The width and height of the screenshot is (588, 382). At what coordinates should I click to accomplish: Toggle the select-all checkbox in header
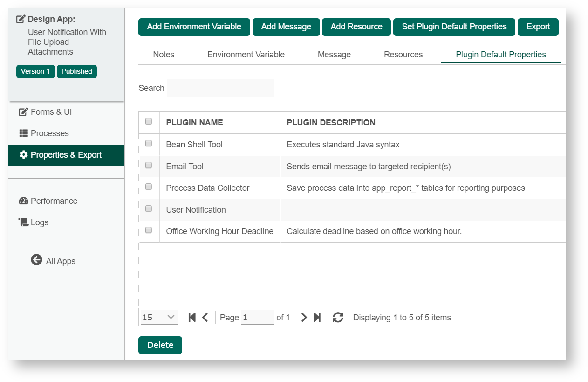pos(149,122)
